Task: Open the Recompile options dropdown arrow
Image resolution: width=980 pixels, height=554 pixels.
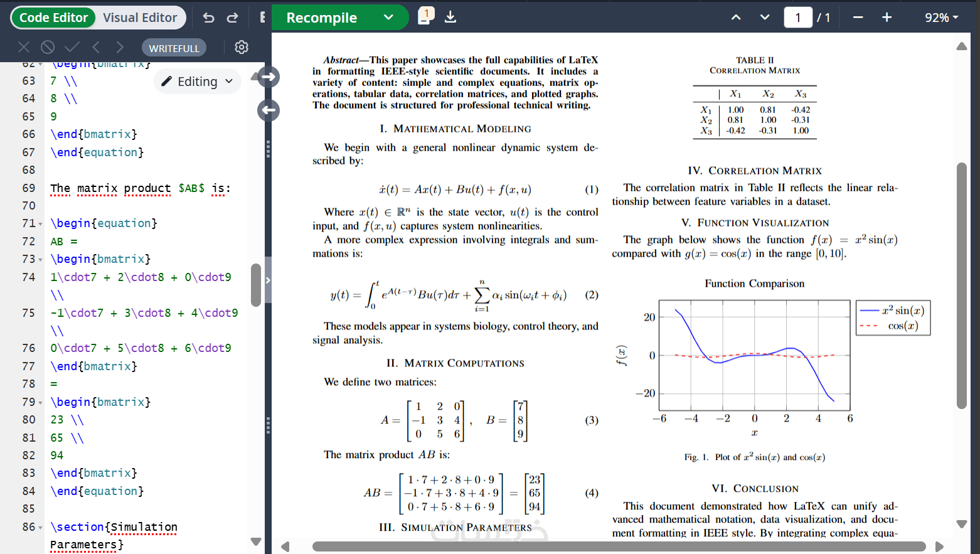Action: [x=388, y=18]
